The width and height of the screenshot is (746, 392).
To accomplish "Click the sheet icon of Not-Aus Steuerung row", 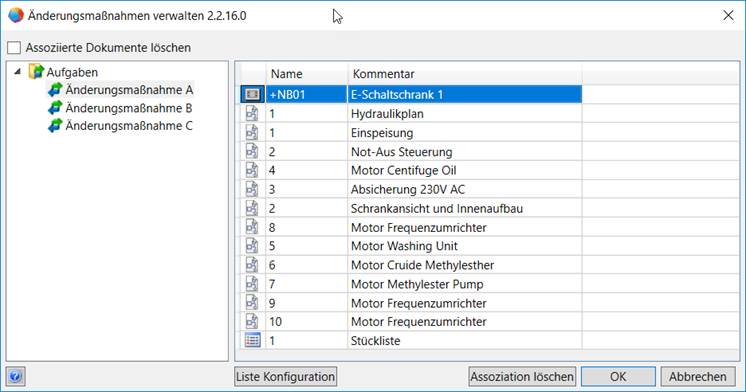I will 252,151.
